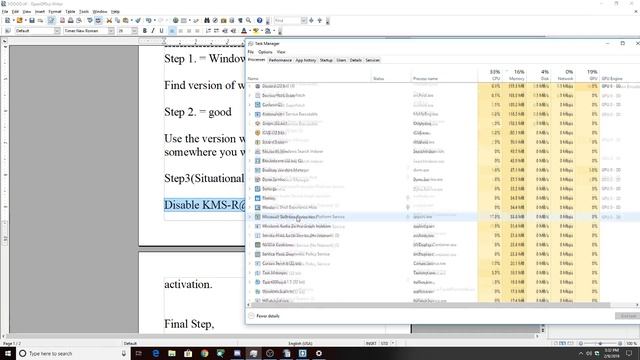
Task: Click the Task Manager horizontal scrollbar
Action: (431, 305)
